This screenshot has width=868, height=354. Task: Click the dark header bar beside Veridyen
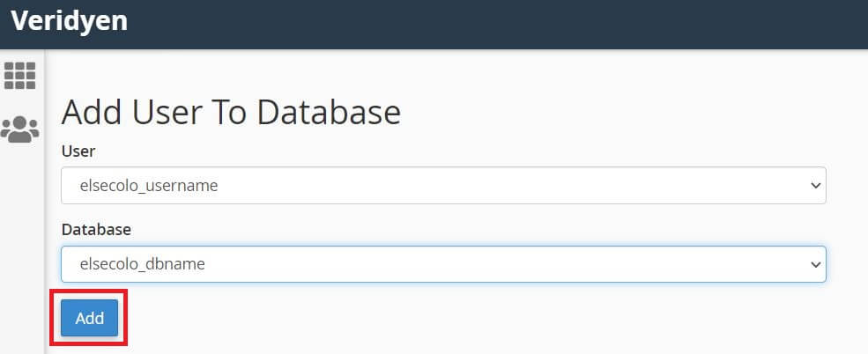pos(498,25)
